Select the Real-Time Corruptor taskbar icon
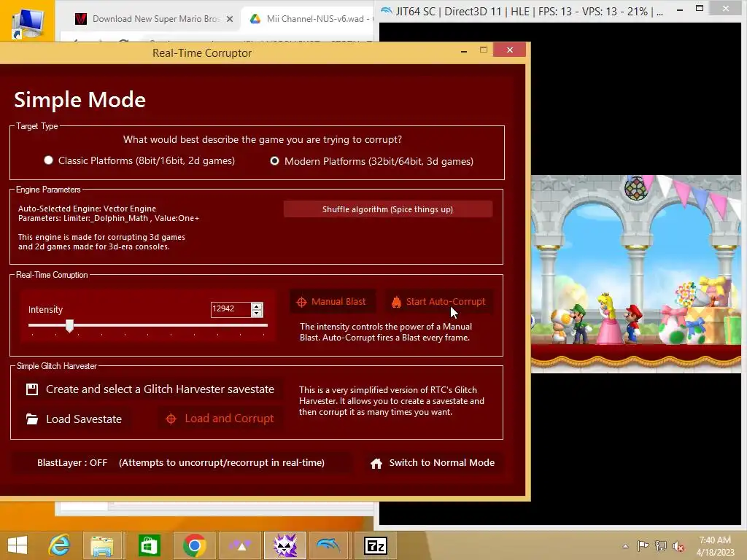This screenshot has height=560, width=747. tap(285, 545)
